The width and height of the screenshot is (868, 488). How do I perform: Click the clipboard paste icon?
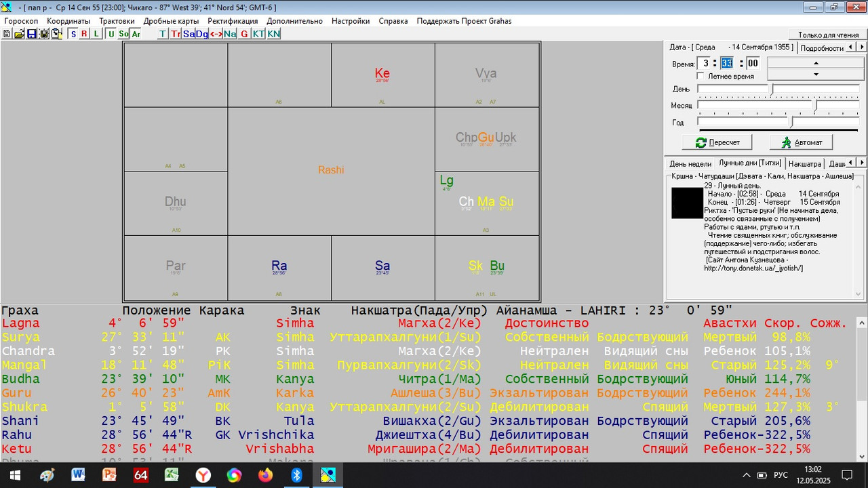[57, 34]
